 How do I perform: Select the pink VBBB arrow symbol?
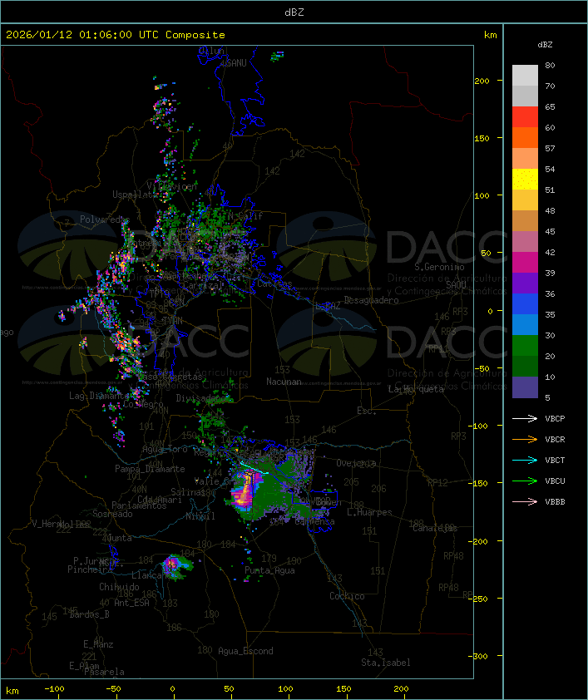point(526,502)
